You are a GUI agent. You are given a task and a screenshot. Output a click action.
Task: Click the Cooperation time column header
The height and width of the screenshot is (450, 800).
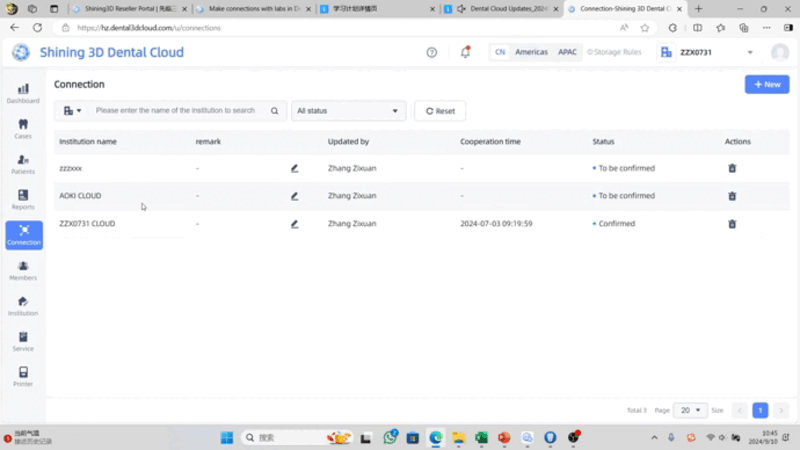(490, 141)
